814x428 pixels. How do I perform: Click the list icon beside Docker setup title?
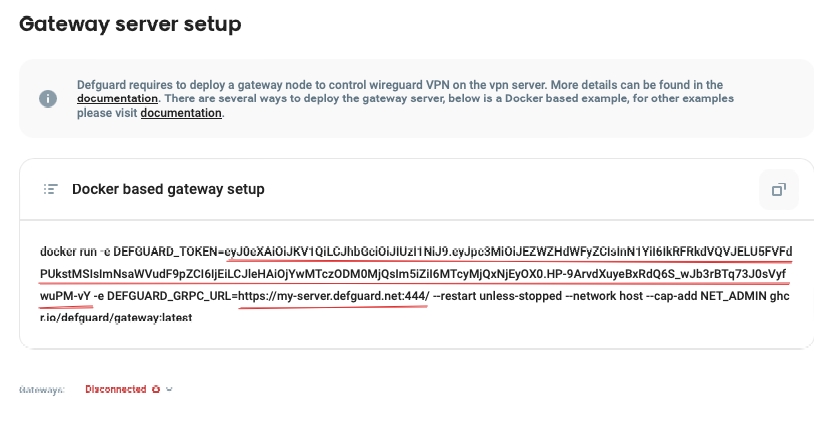[x=50, y=189]
